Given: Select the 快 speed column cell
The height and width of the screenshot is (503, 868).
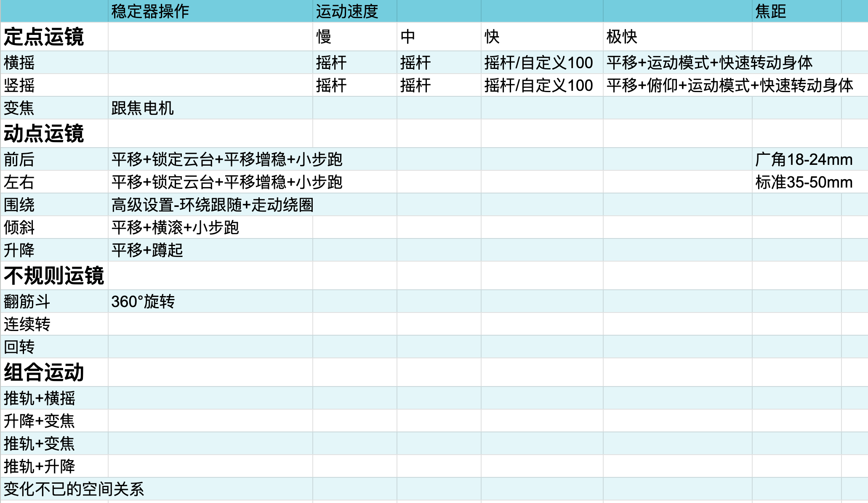Looking at the screenshot, I should coord(542,37).
